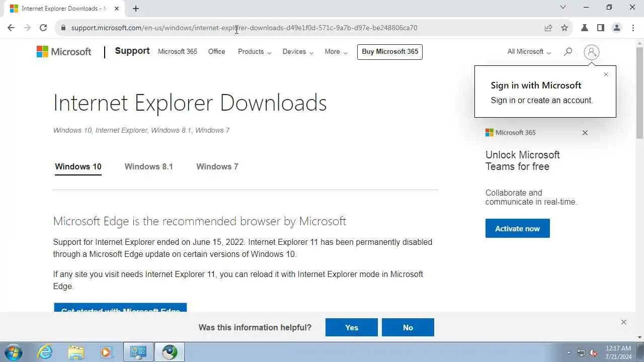Open Chrome Labs flask icon
The width and height of the screenshot is (644, 362).
585,28
